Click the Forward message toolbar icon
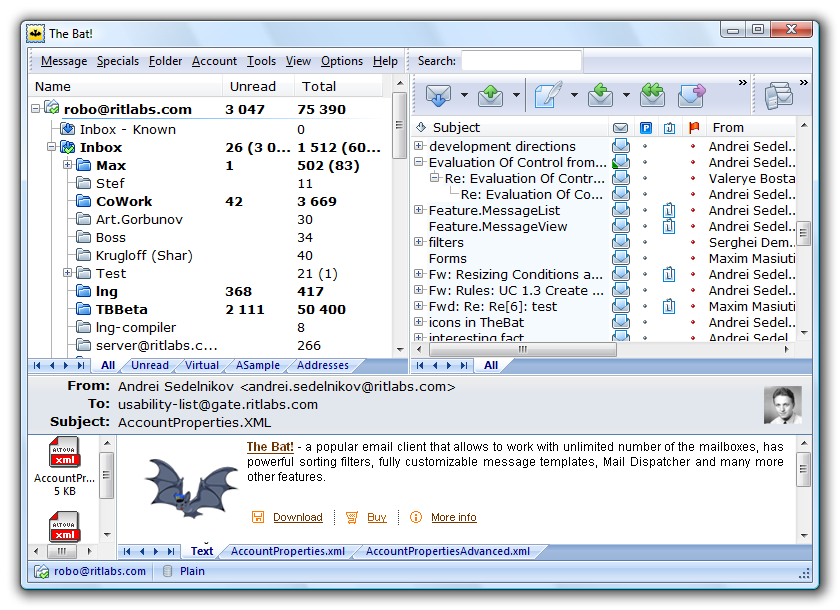840x610 pixels. [691, 96]
